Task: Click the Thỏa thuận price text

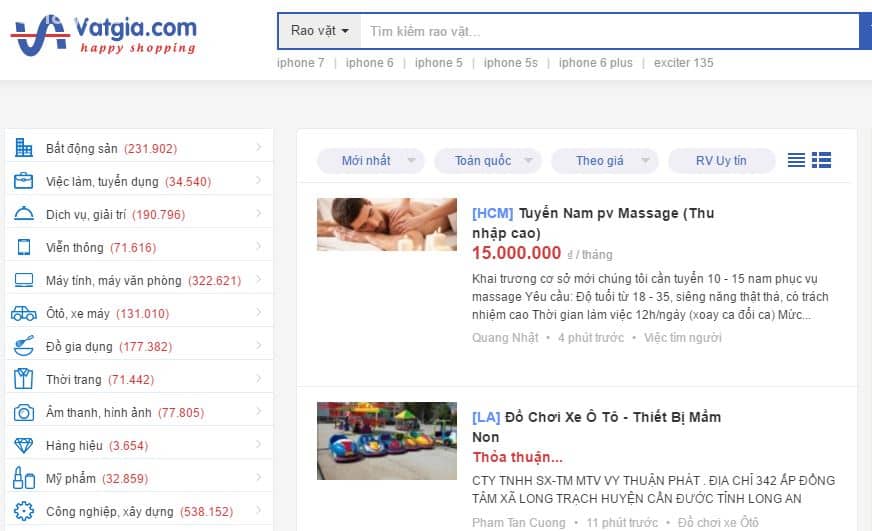Action: tap(517, 457)
